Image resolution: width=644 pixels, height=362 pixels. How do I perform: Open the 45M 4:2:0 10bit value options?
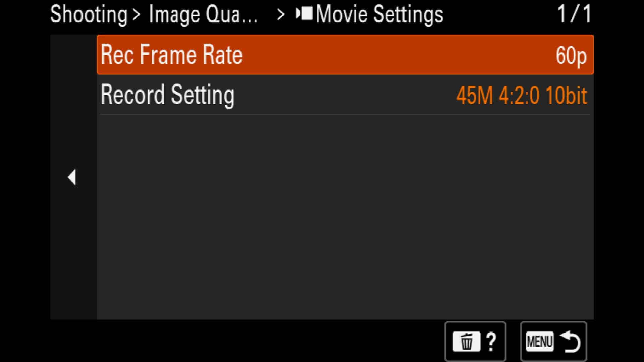[522, 96]
